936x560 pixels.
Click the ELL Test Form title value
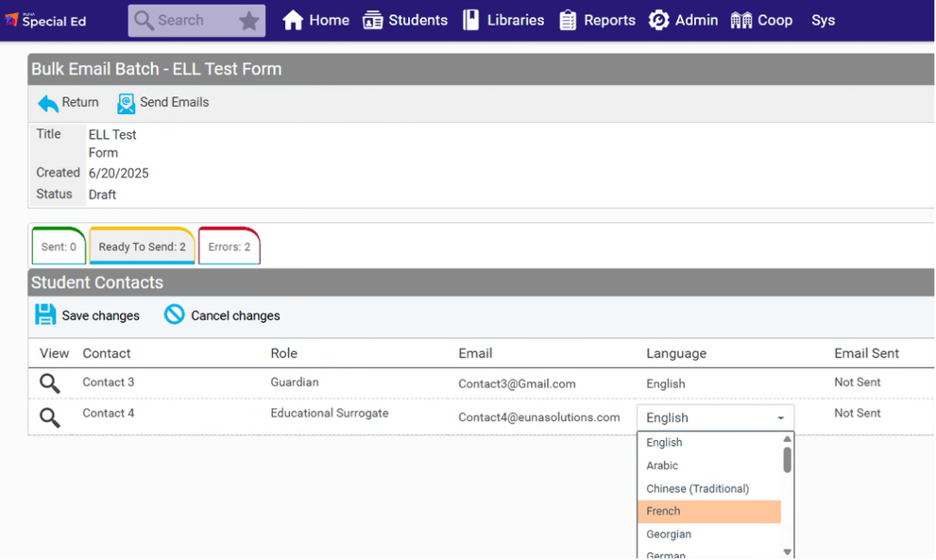click(x=112, y=144)
